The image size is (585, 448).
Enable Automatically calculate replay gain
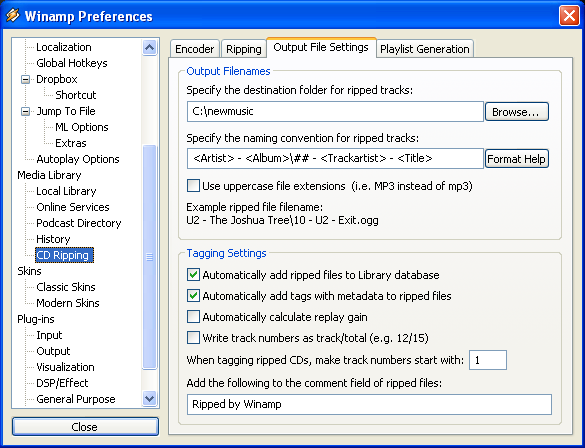point(193,317)
